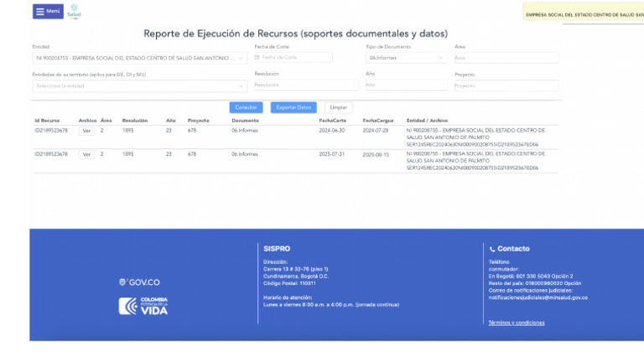Click the yellow entity name banner

click(584, 12)
